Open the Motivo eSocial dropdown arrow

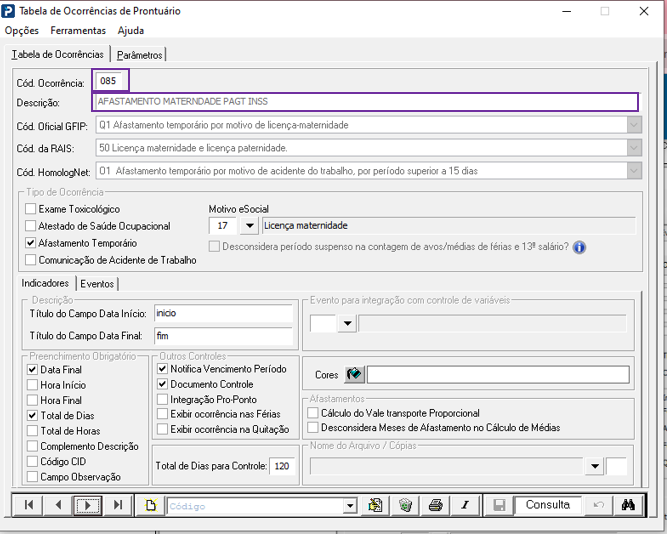249,226
